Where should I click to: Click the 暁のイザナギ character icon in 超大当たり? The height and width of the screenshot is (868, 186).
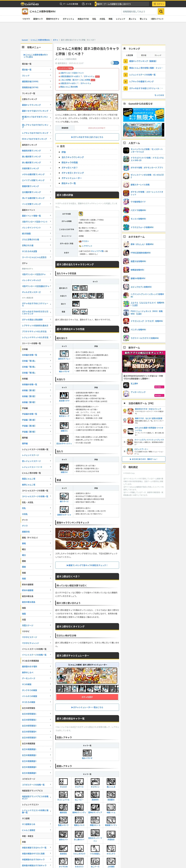pyautogui.click(x=64, y=367)
